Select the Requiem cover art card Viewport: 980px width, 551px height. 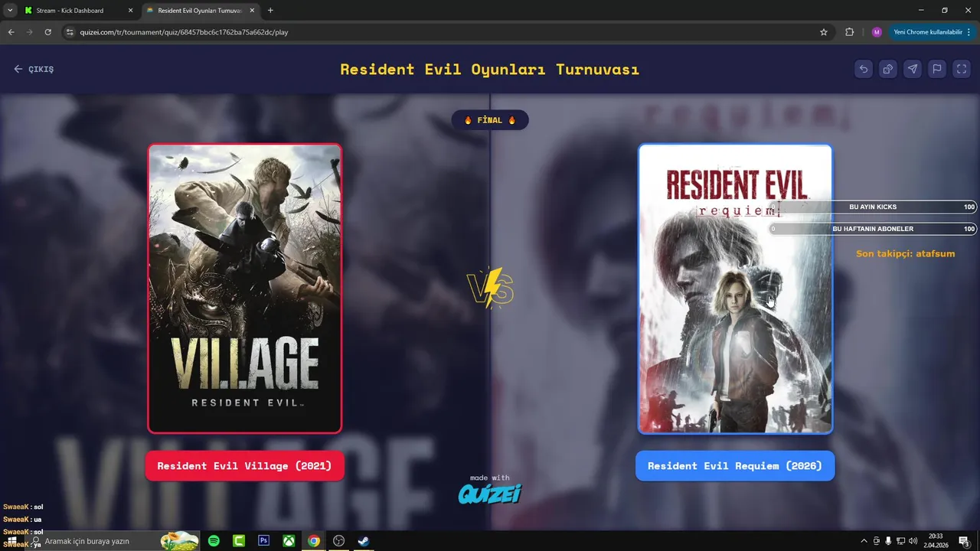(x=735, y=289)
